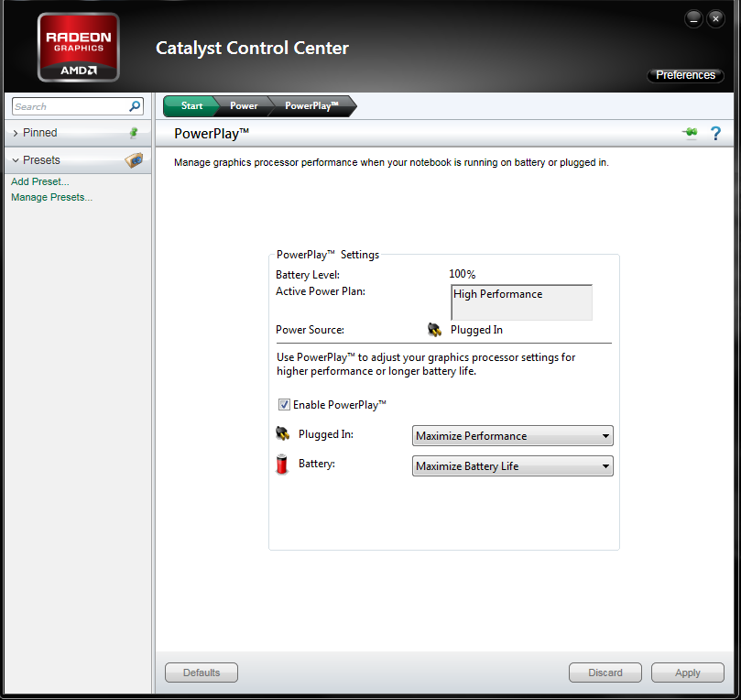Click the PowerPlay page heading
Viewport: 741px width, 700px height.
(x=212, y=134)
